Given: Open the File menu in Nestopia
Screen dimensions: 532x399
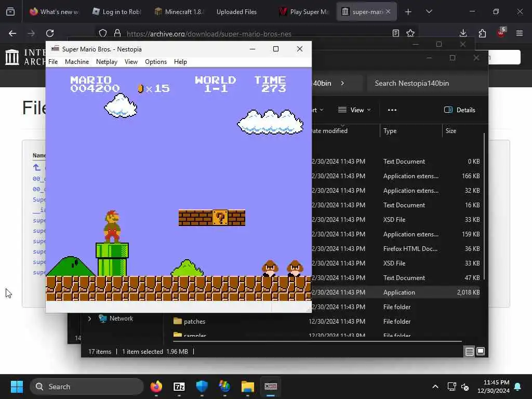Looking at the screenshot, I should (x=53, y=62).
